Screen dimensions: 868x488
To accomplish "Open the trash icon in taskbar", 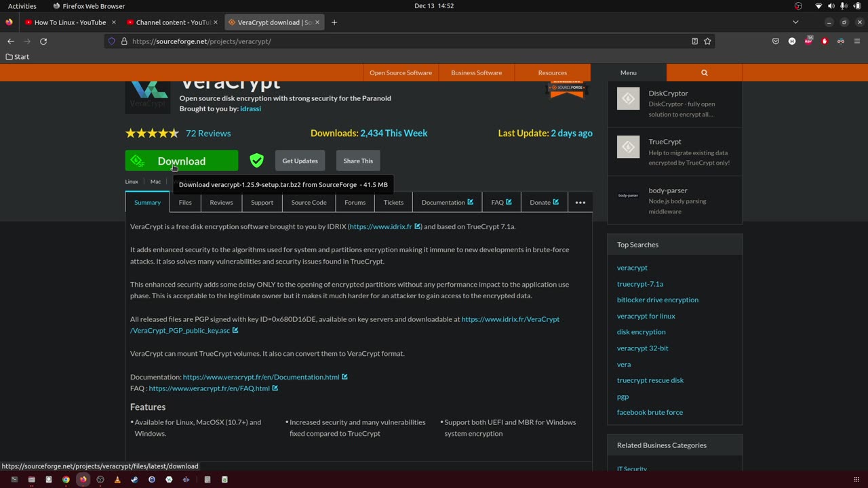I will pos(224,479).
